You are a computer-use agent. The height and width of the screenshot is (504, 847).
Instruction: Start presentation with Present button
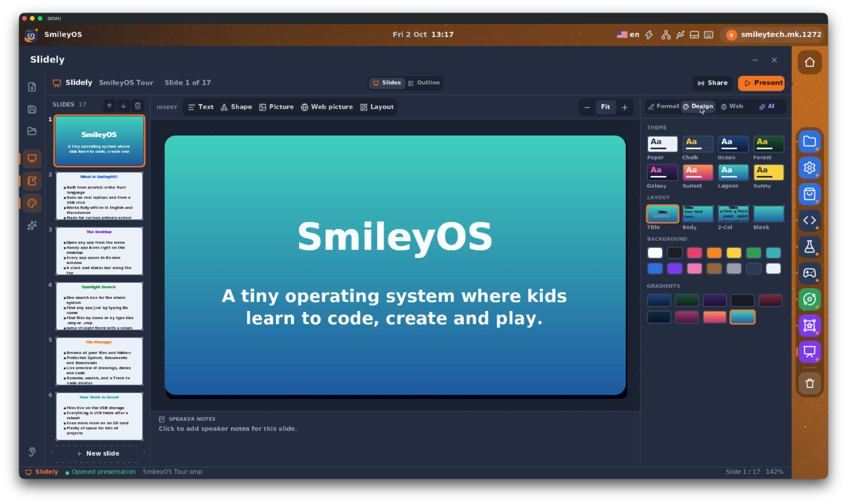pos(761,83)
